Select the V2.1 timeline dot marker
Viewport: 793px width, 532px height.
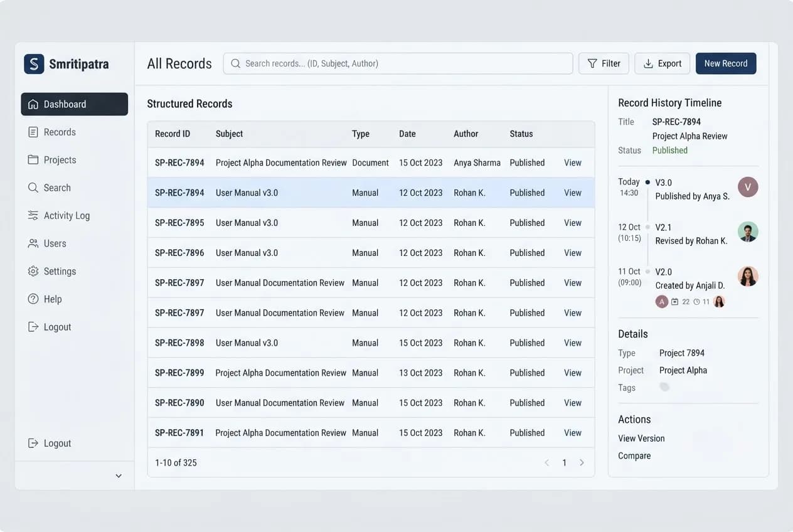coord(647,227)
